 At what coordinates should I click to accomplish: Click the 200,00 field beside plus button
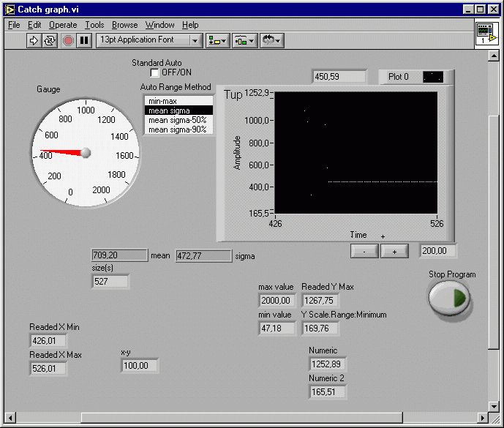[438, 251]
